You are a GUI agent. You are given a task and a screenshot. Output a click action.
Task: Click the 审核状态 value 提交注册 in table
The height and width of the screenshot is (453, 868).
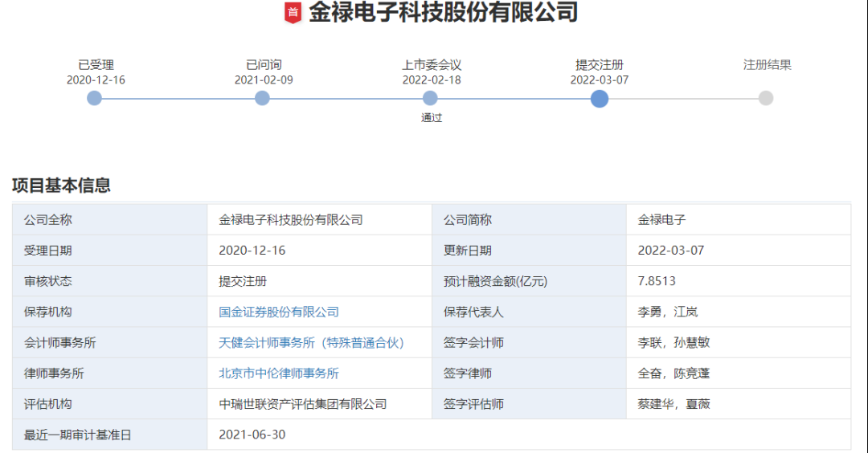243,281
